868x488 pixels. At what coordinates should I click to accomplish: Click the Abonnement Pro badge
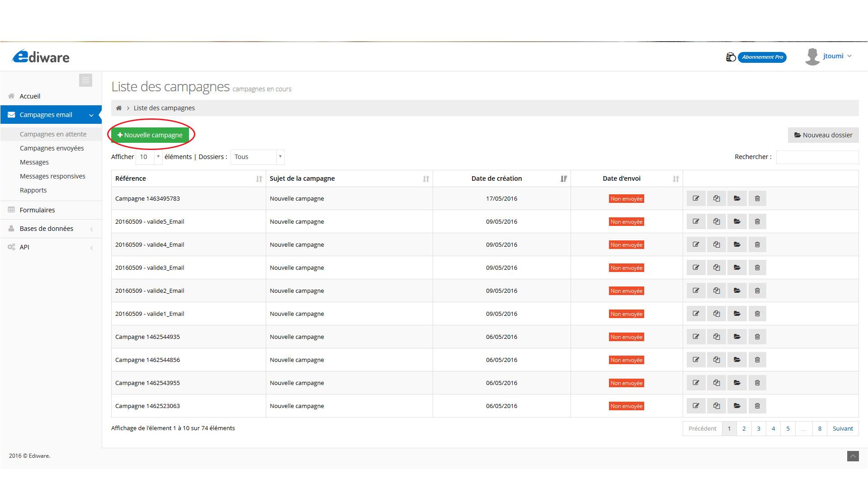point(762,57)
